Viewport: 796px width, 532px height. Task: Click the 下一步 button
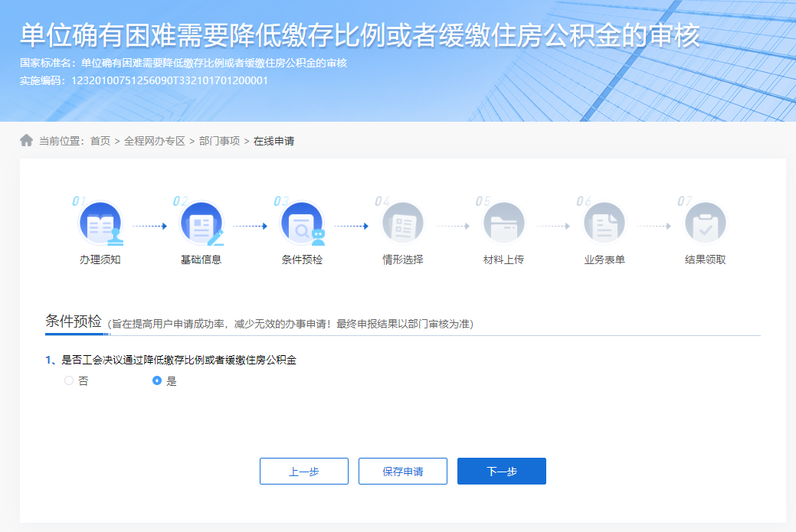click(x=501, y=471)
